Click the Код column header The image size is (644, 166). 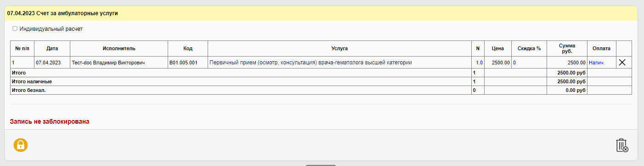188,48
